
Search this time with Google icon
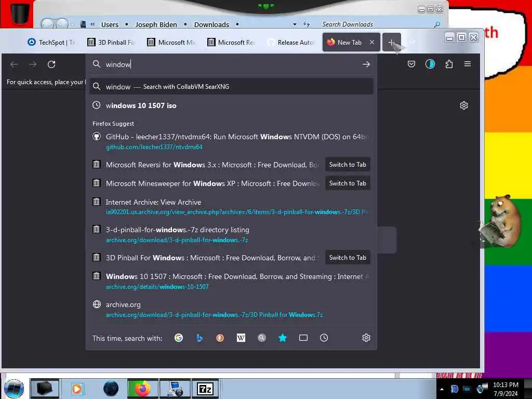click(x=179, y=338)
